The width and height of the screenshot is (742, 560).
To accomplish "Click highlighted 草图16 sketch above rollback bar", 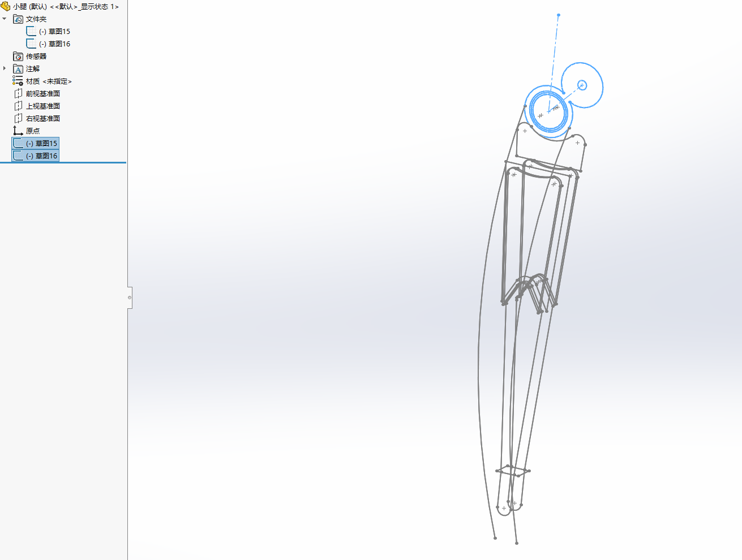I will (x=35, y=156).
